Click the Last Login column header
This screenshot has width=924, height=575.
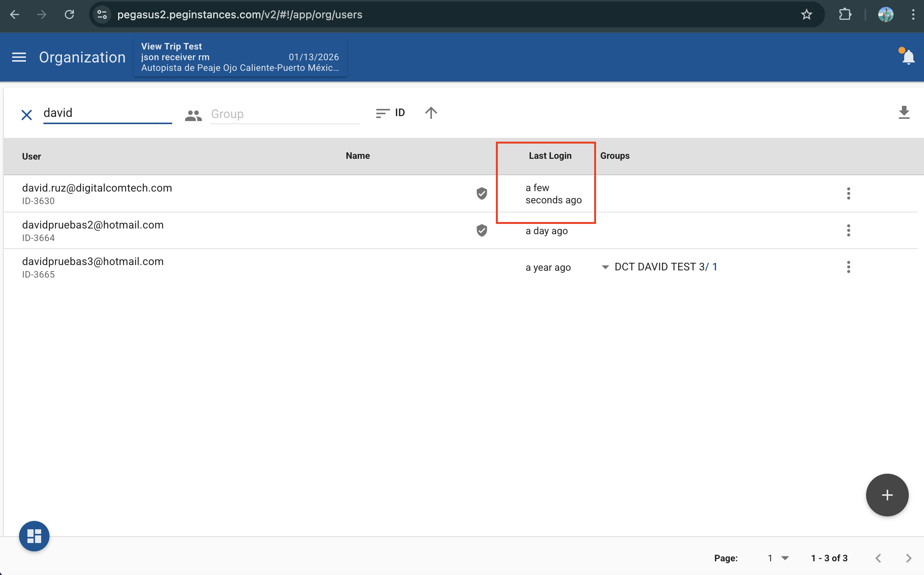point(550,156)
